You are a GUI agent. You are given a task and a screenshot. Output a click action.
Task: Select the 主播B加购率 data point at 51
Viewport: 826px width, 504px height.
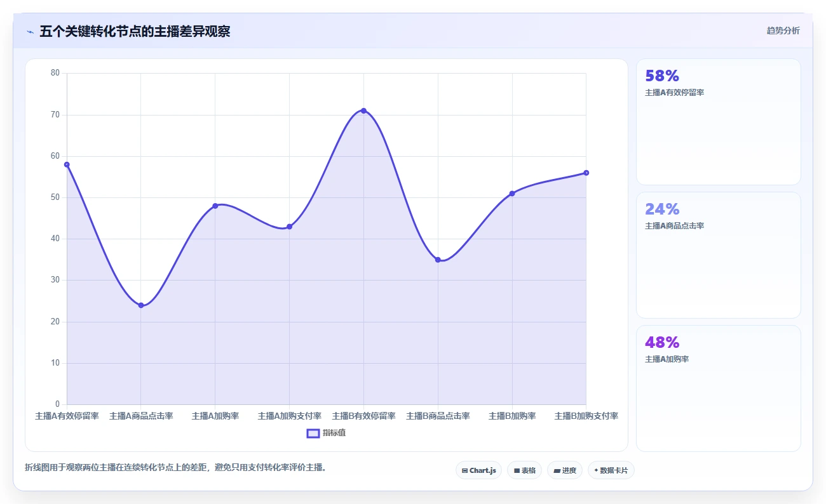511,194
